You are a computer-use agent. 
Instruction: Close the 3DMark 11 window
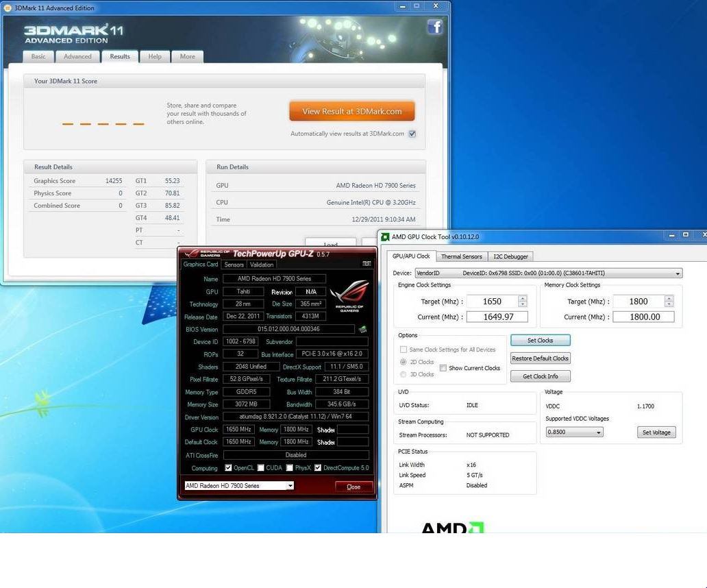pos(436,6)
